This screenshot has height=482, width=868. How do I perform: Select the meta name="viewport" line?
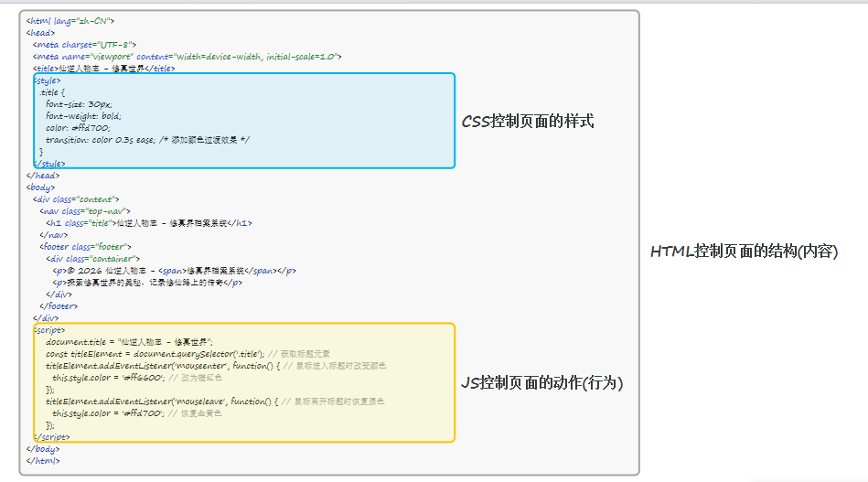click(x=188, y=57)
